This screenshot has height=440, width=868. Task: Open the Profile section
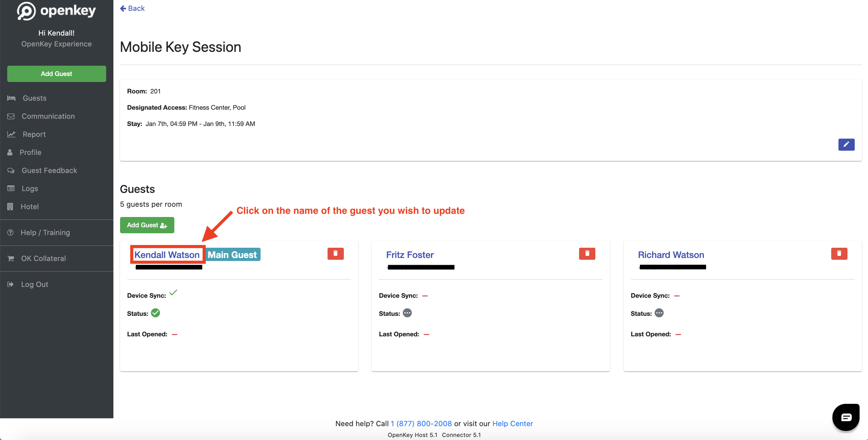tap(31, 152)
